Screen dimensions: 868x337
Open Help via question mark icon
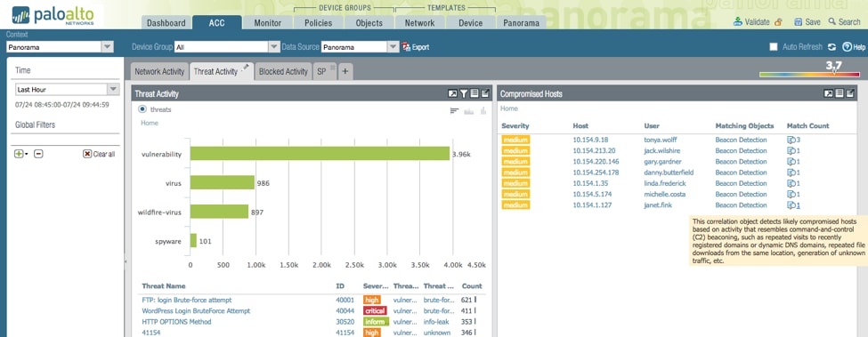pyautogui.click(x=847, y=47)
